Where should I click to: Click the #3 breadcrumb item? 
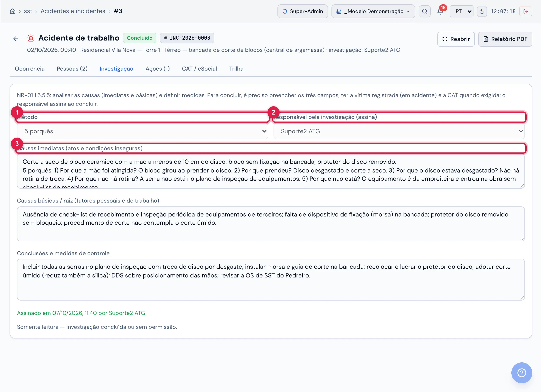118,11
